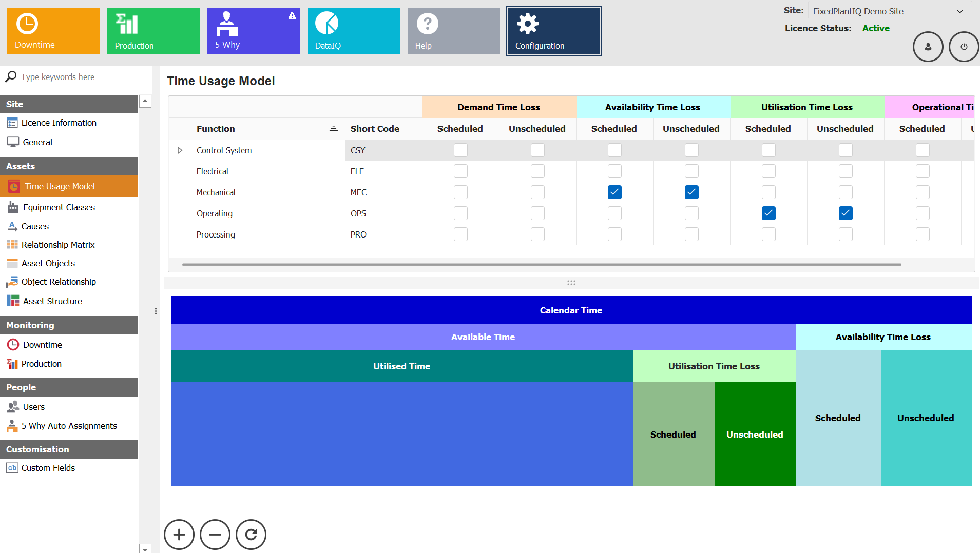The height and width of the screenshot is (553, 980).
Task: Click the Licence Information sidebar icon
Action: pos(12,123)
